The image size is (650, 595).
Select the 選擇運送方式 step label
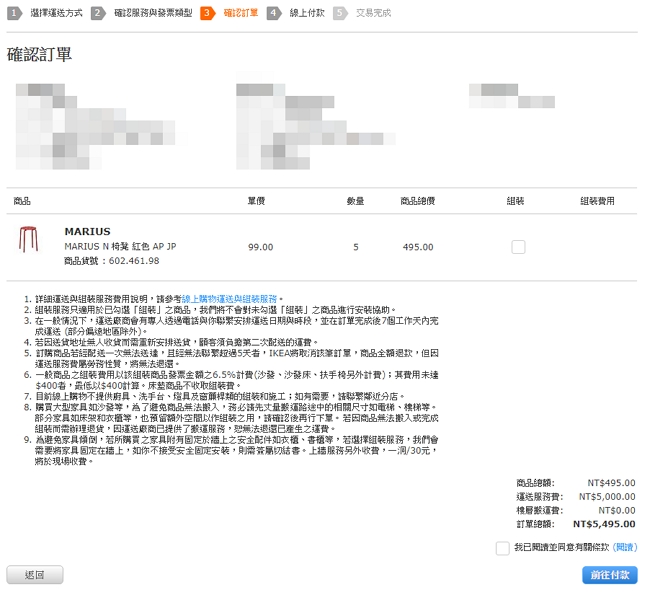coord(56,13)
